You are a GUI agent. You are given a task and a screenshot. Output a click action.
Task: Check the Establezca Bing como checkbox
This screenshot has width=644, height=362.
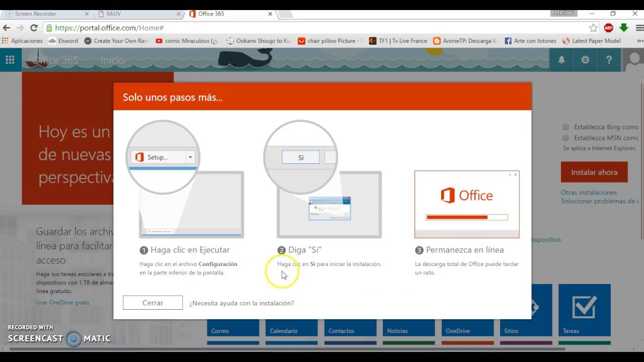[x=566, y=127]
